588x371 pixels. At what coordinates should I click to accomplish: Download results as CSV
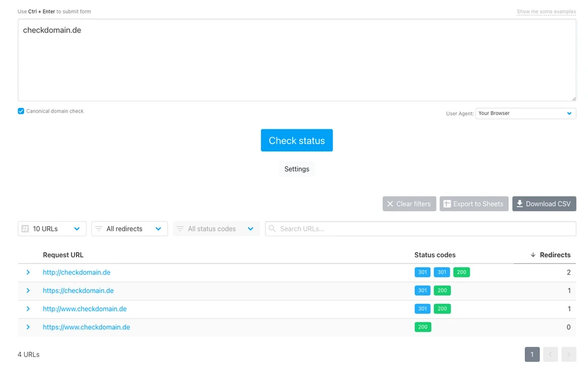coord(544,204)
